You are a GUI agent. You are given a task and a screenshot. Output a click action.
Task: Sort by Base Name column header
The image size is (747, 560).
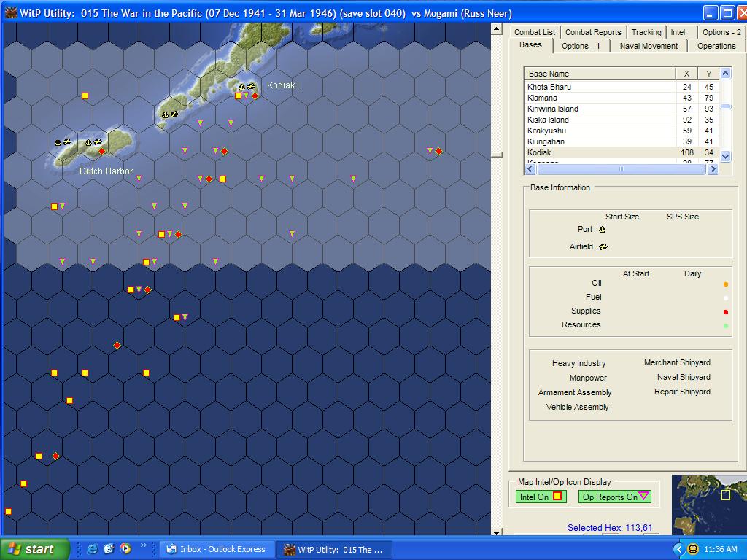[600, 74]
